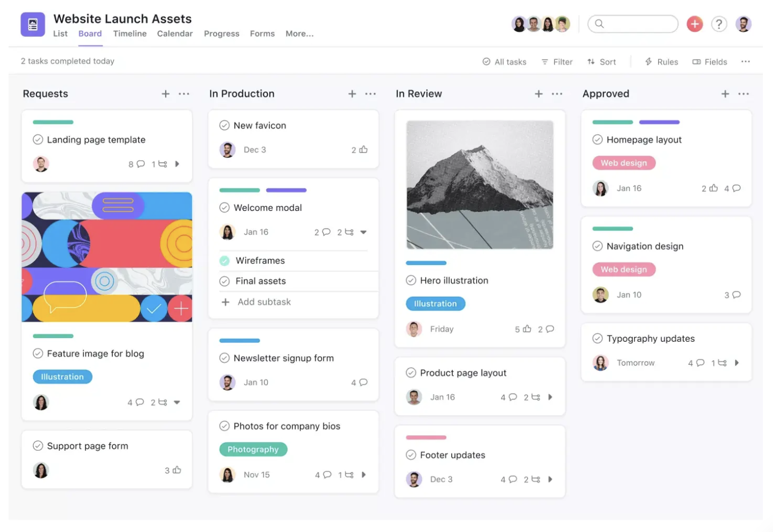Click Photography tag on company bios card
This screenshot has height=532, width=773.
point(253,450)
